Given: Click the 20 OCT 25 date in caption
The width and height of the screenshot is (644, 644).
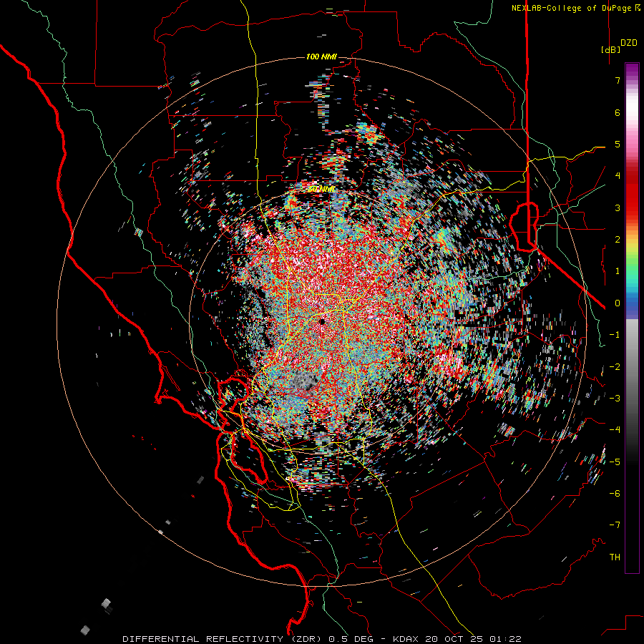Looking at the screenshot, I should tap(454, 639).
